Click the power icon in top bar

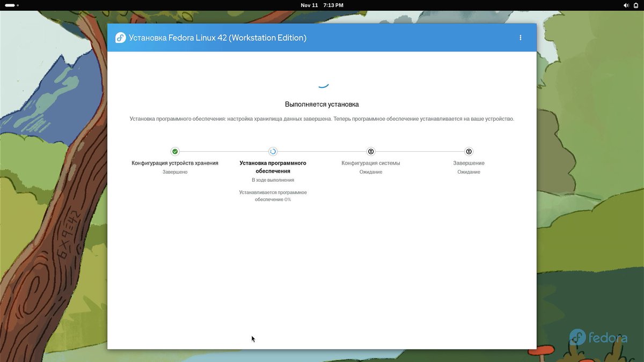click(636, 5)
